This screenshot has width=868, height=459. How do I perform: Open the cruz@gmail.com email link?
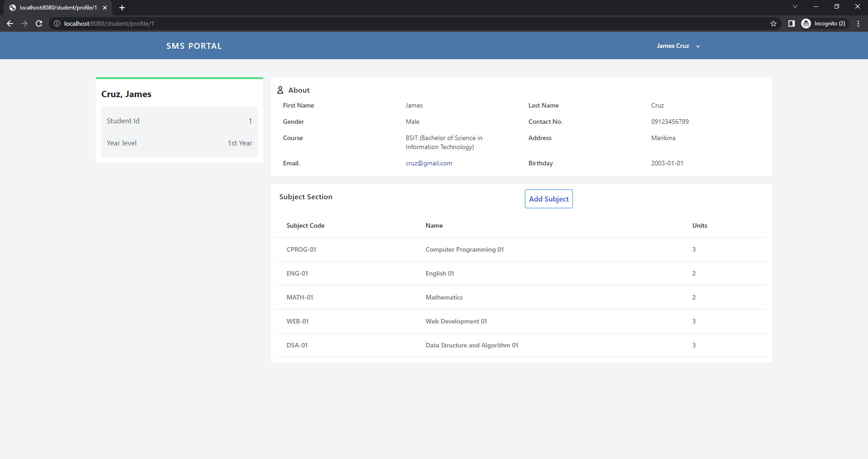click(429, 163)
